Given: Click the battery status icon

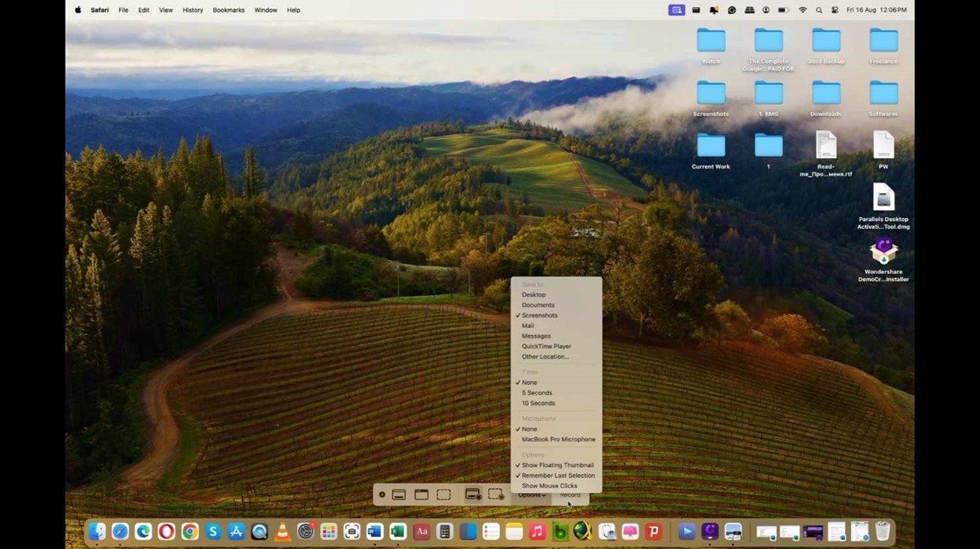Looking at the screenshot, I should [784, 10].
